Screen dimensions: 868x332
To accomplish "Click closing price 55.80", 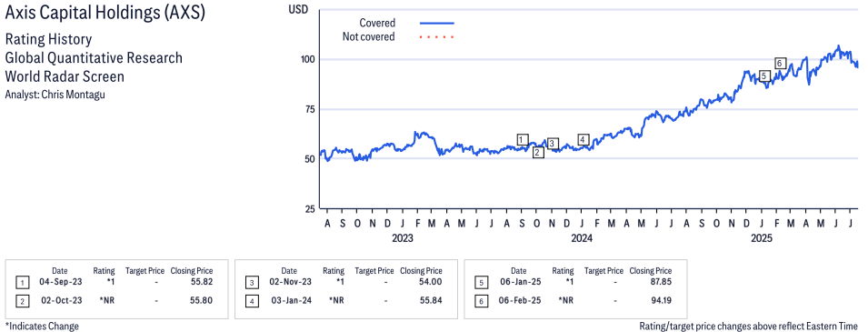I will pyautogui.click(x=202, y=300).
